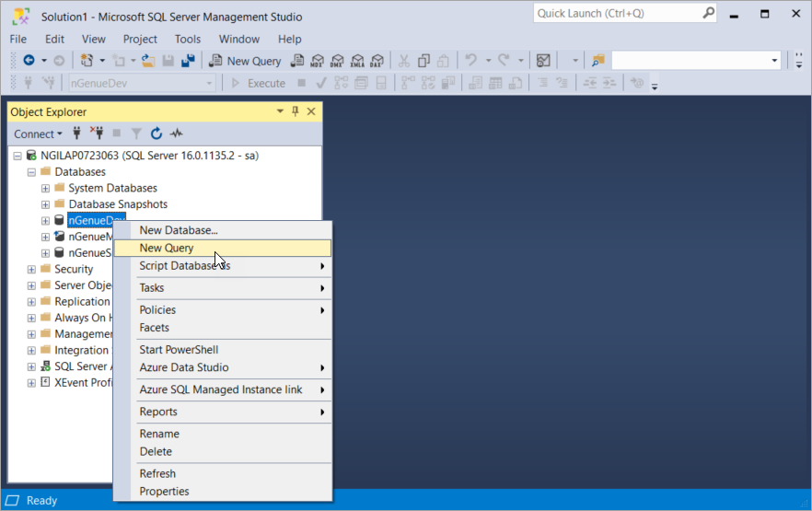812x511 pixels.
Task: Open Azure Data Studio submenu
Action: (x=223, y=367)
